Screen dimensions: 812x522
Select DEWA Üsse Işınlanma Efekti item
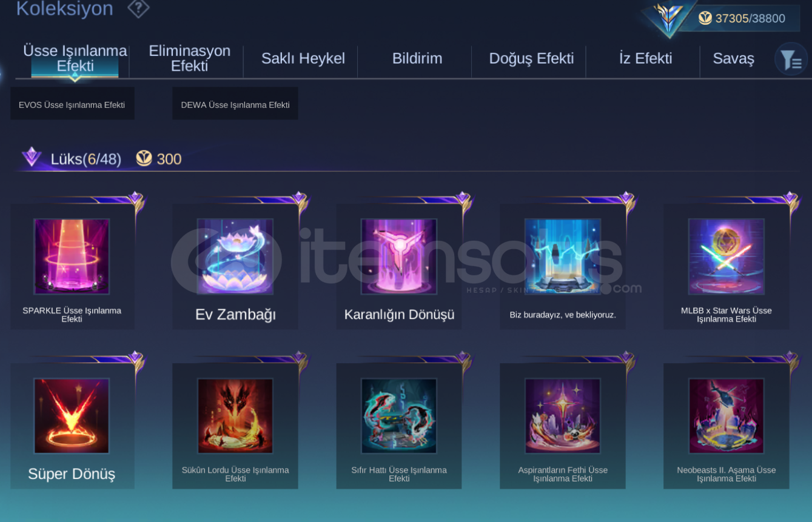(235, 104)
